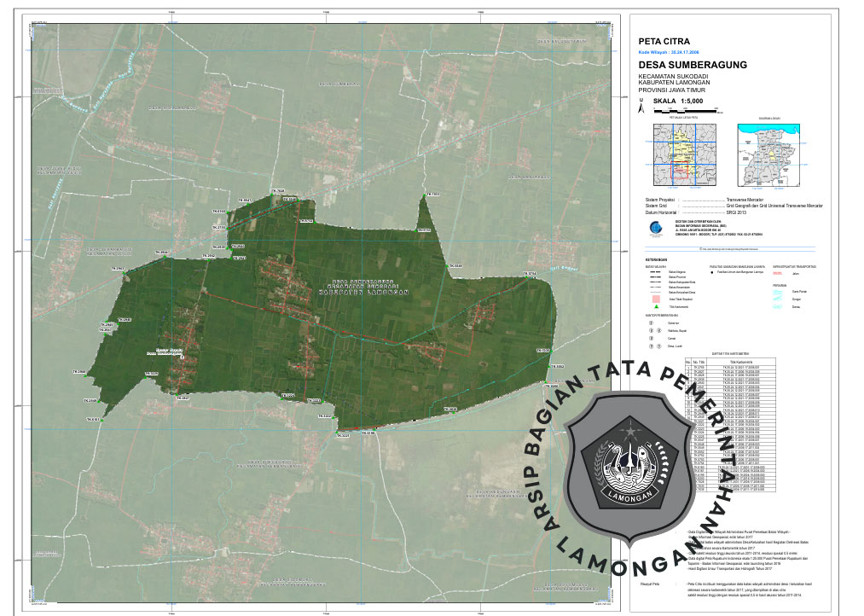
Task: Click the KETERANGAN legend heading
Action: click(x=656, y=259)
